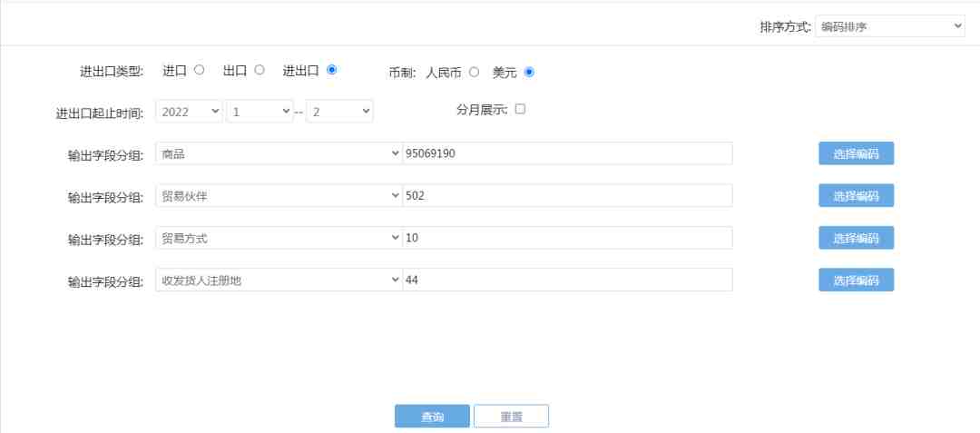The width and height of the screenshot is (980, 433).
Task: Select the 出口 radio button
Action: coord(260,70)
